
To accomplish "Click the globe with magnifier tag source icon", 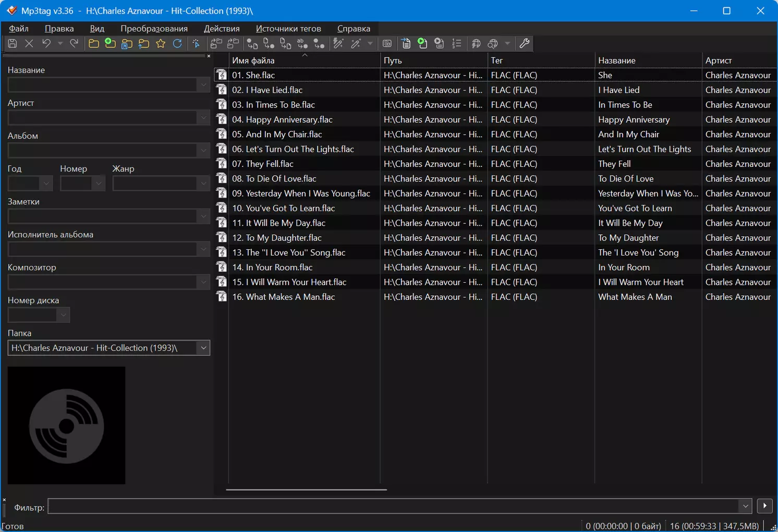I will pos(493,44).
